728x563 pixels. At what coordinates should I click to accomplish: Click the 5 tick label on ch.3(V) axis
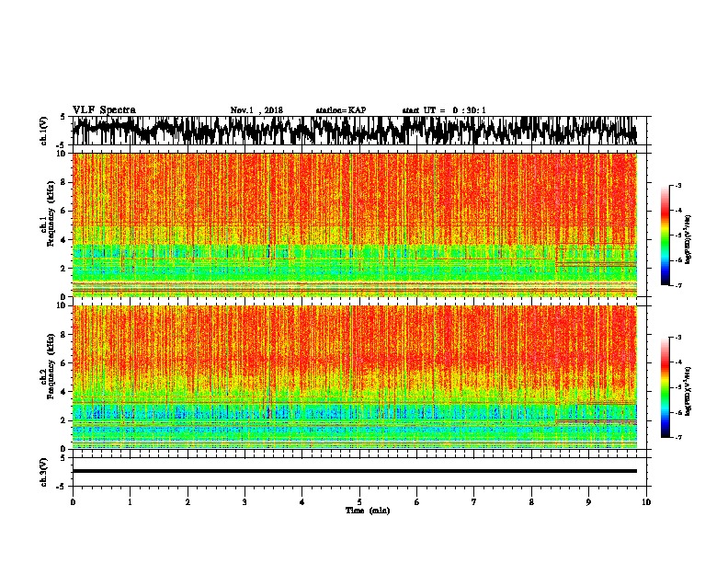[x=63, y=458]
